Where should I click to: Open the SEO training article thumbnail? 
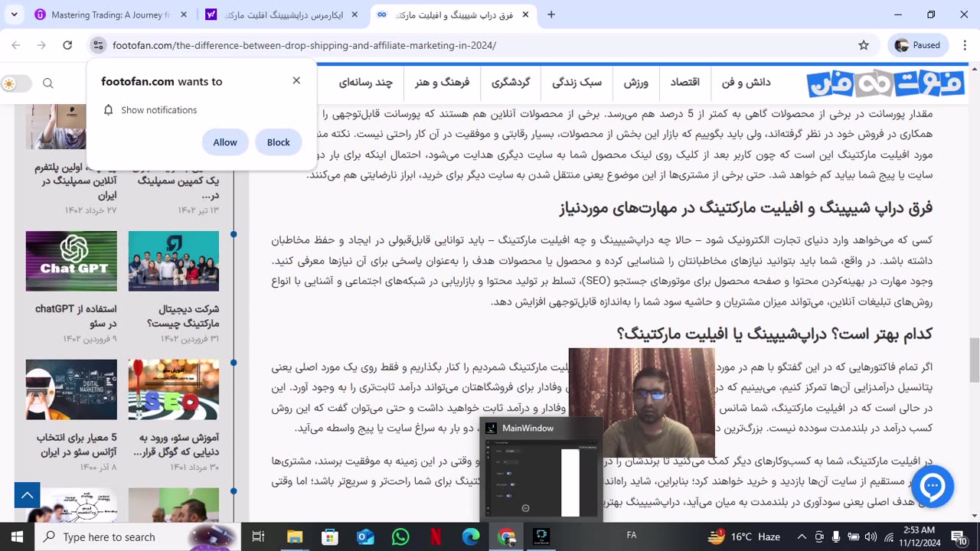[174, 390]
